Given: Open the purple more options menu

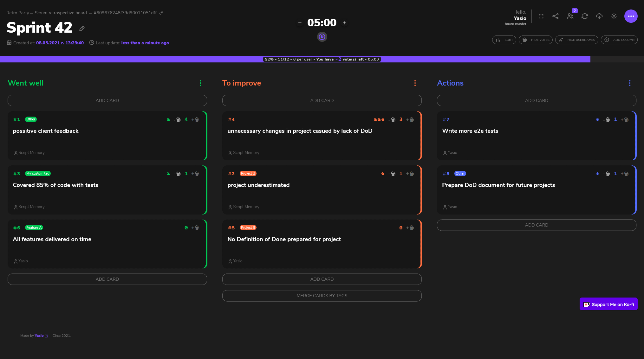Looking at the screenshot, I should (631, 16).
